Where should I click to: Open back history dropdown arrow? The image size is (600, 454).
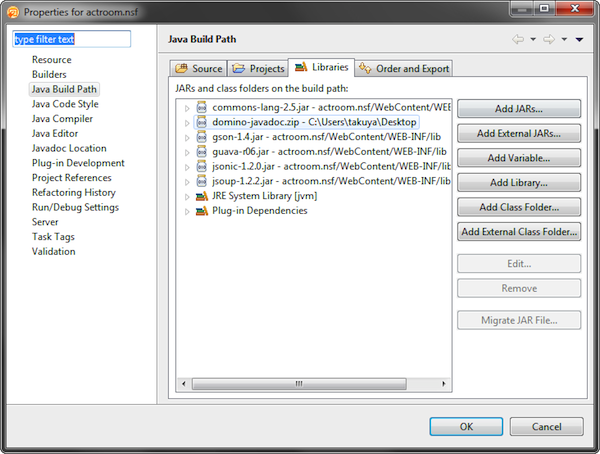tap(533, 39)
